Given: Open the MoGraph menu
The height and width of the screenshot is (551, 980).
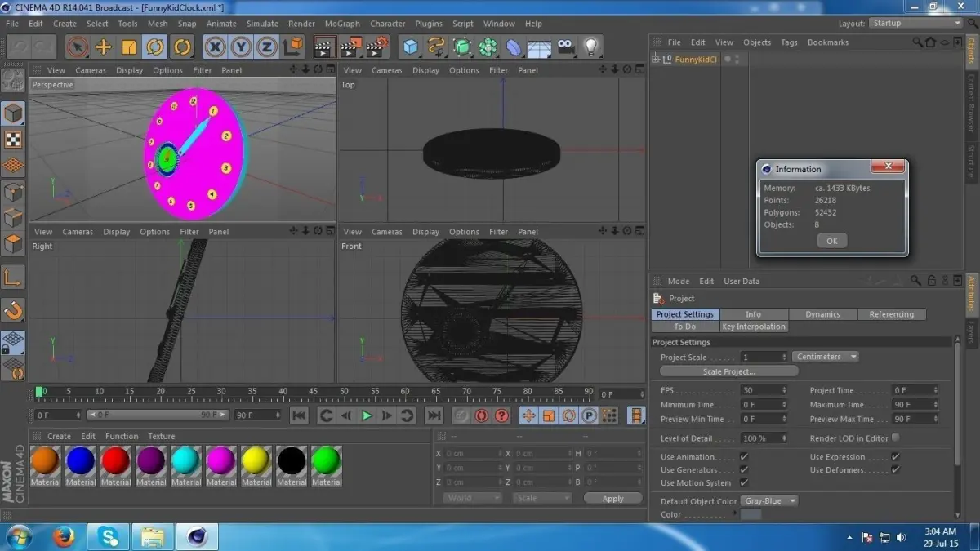Looking at the screenshot, I should click(x=342, y=24).
